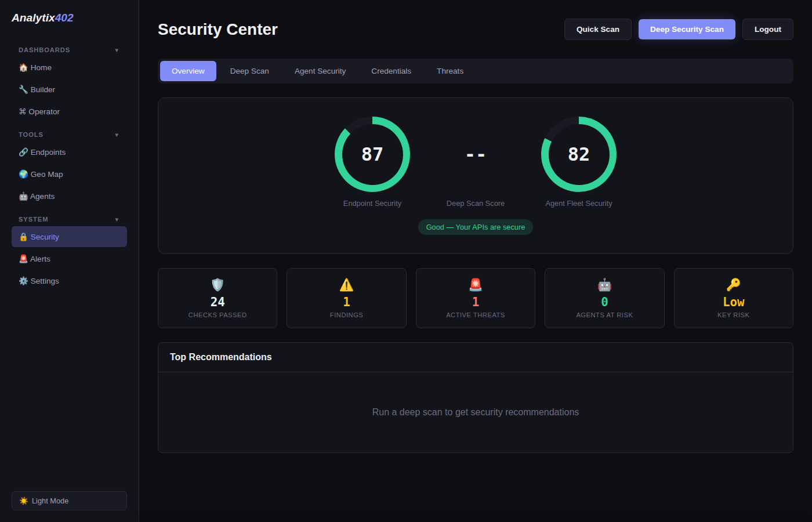
Task: Open the Threats tab
Action: pyautogui.click(x=450, y=71)
